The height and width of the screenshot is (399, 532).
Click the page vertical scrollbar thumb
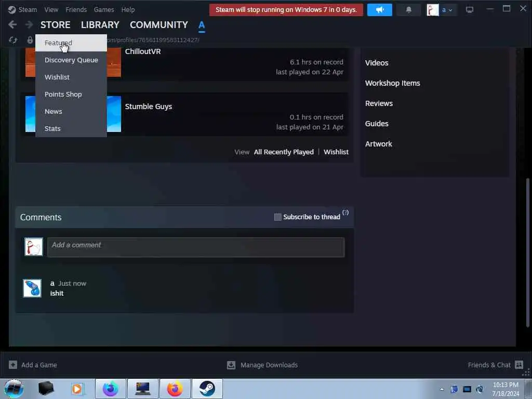pyautogui.click(x=527, y=253)
